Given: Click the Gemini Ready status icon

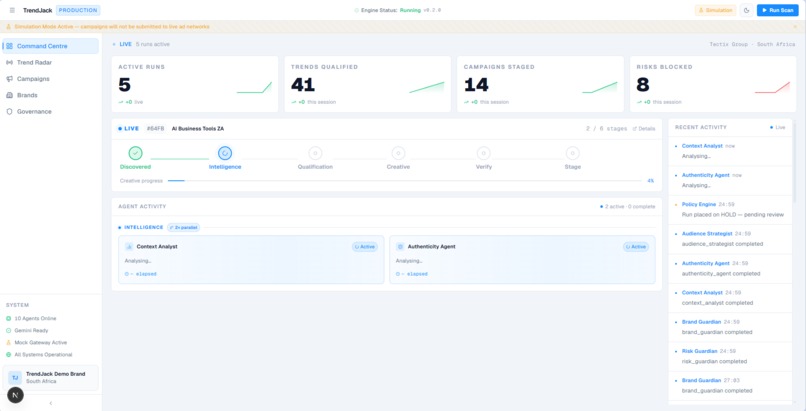Looking at the screenshot, I should 8,330.
